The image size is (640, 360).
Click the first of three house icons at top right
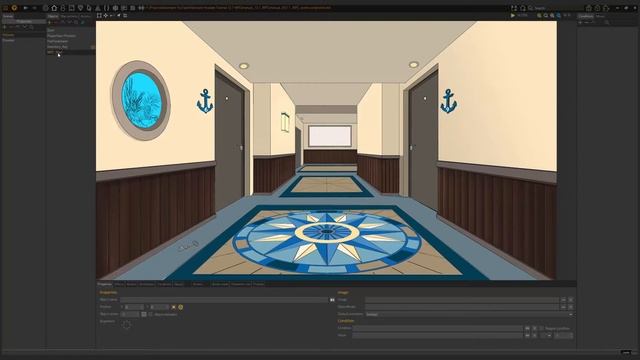[589, 8]
